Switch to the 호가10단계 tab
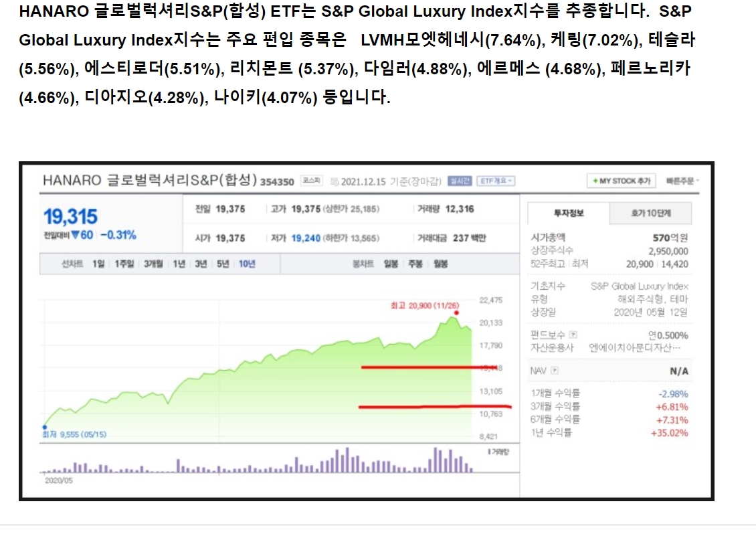Screen dimensions: 756x536 click(651, 213)
